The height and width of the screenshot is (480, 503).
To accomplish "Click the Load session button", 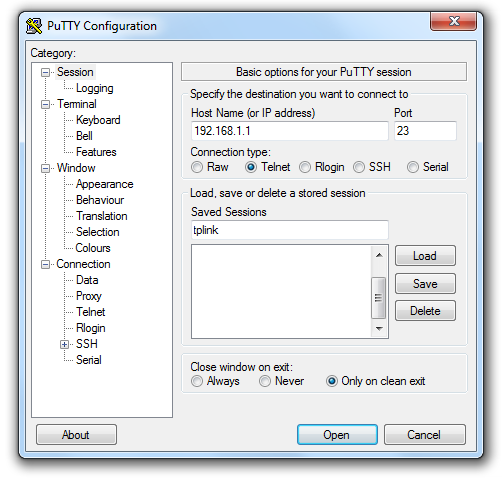I will pyautogui.click(x=425, y=256).
